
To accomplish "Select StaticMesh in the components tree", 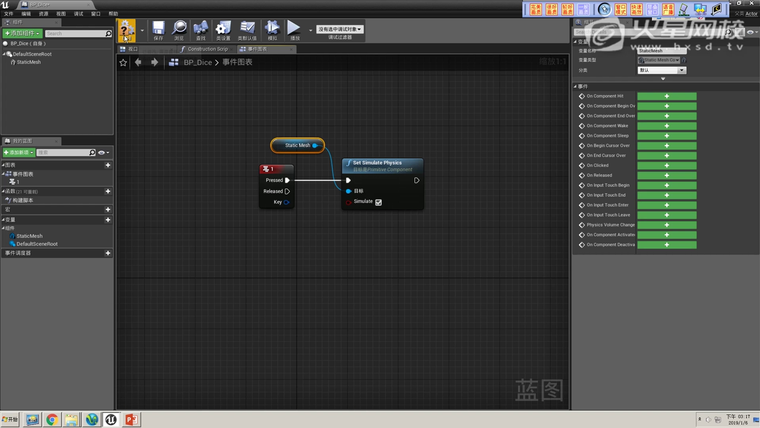I will tap(29, 62).
